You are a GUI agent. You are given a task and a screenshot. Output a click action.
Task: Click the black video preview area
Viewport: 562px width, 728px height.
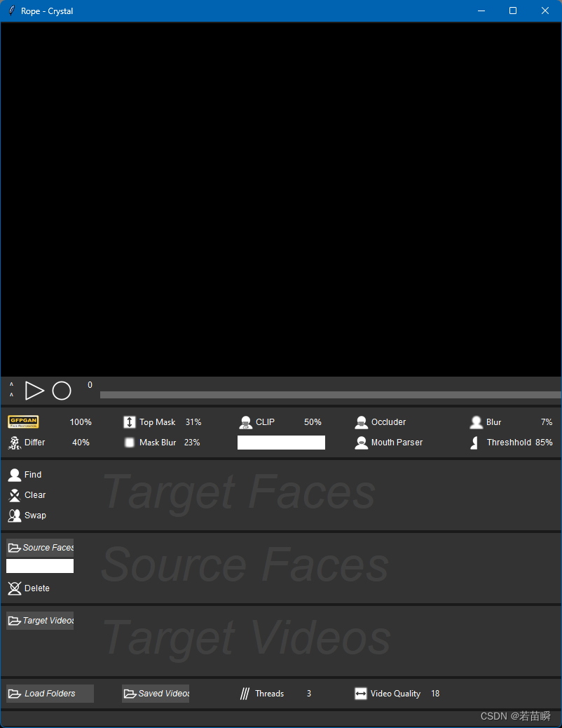(281, 199)
